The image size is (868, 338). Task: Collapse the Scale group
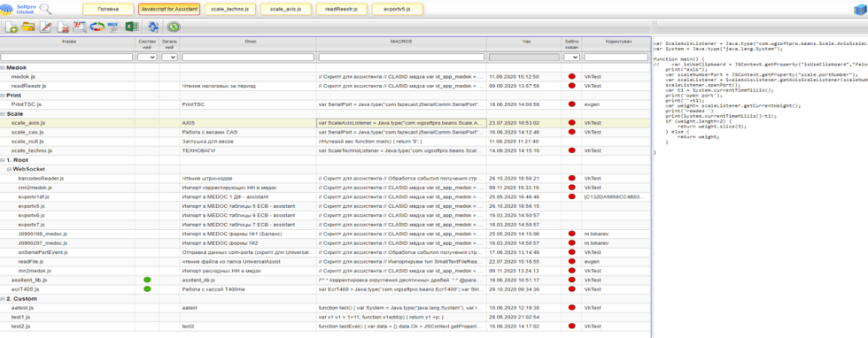[x=3, y=113]
